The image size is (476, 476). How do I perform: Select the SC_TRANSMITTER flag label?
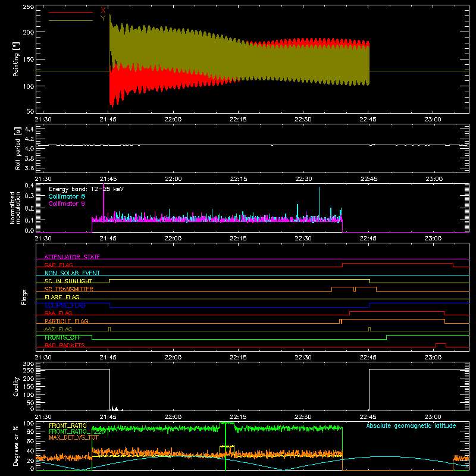click(x=69, y=289)
